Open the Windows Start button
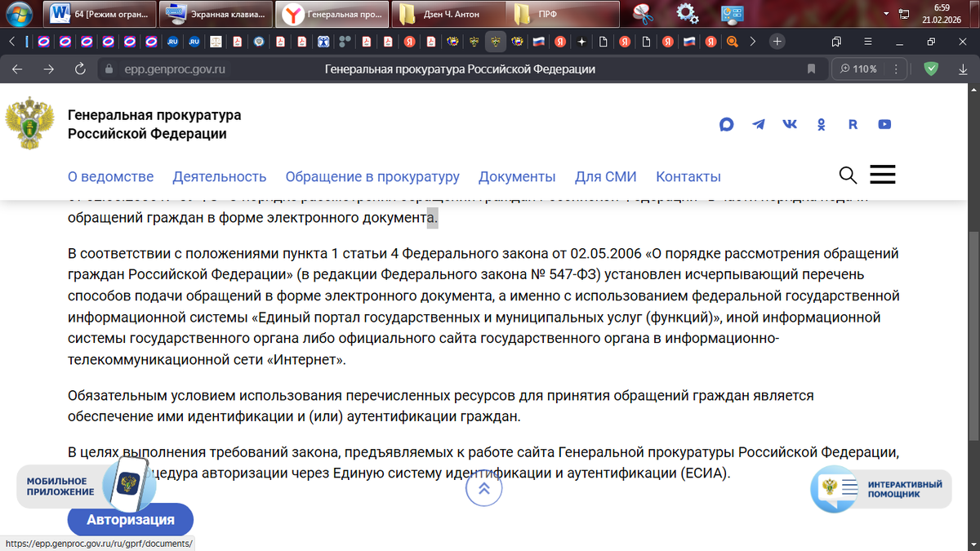Screen dimensions: 980x551 pyautogui.click(x=18, y=13)
